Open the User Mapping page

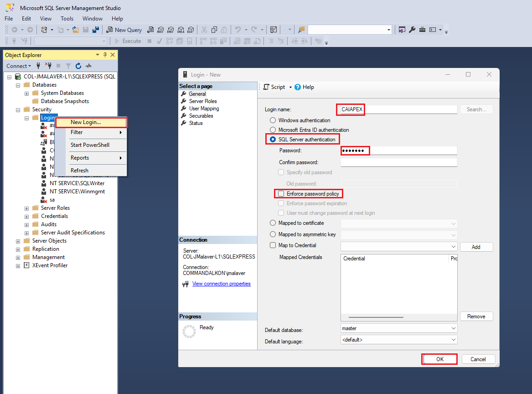pyautogui.click(x=204, y=109)
